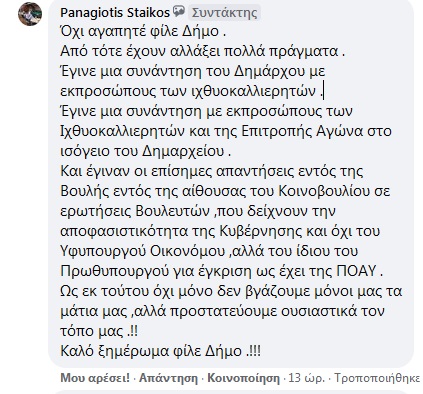Open the 13 ώρ. timestamp link
423x394 pixels.
(x=307, y=378)
